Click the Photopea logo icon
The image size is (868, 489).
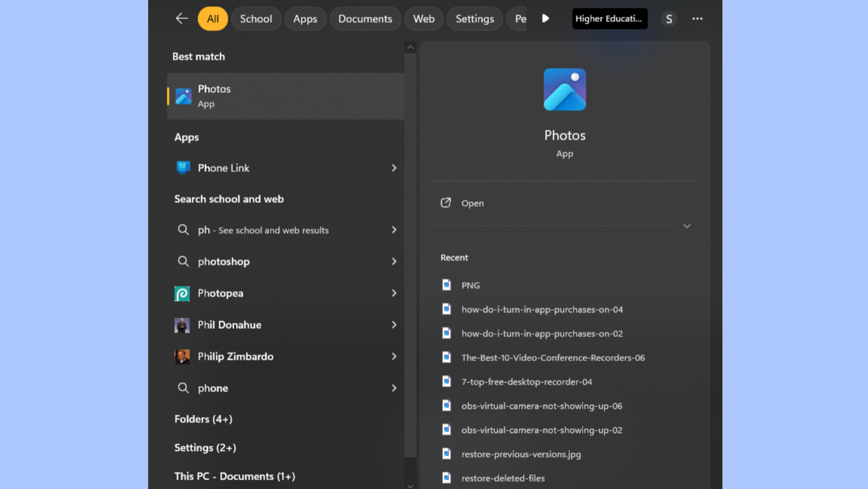pos(182,294)
